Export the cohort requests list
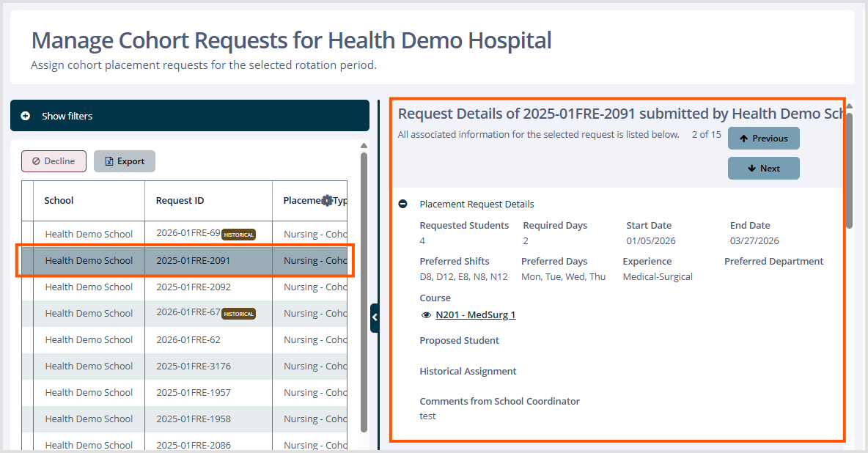The image size is (868, 453). (x=125, y=161)
